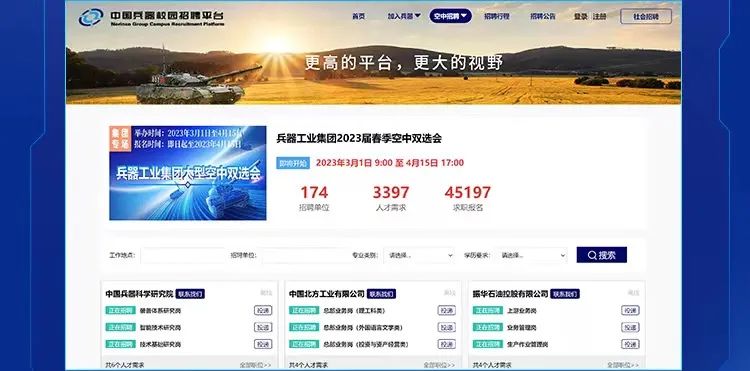Click the 45197 求职报名 statistic
Screen dimensions: 750x371
click(467, 198)
